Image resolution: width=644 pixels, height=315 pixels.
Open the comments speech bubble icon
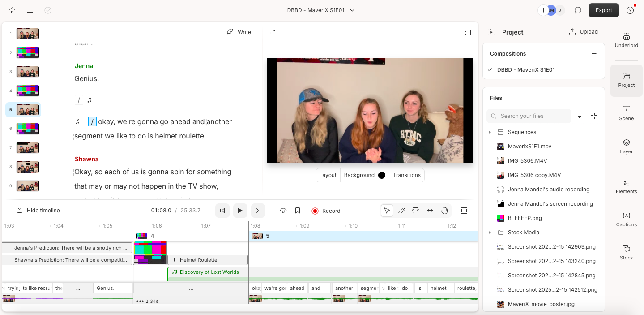[578, 10]
